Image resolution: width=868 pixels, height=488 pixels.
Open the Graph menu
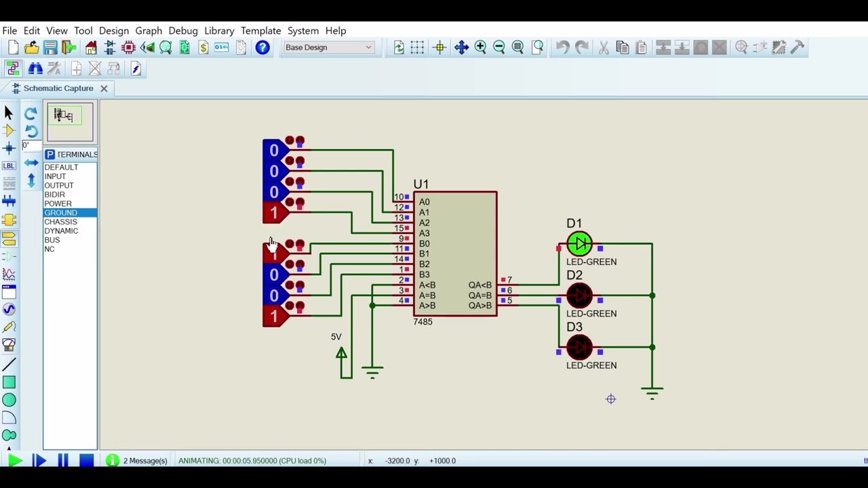pos(149,30)
